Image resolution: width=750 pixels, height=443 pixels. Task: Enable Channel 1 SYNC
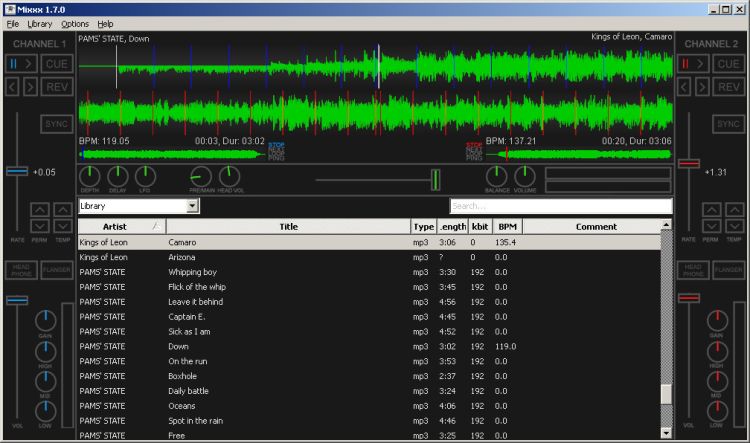(57, 124)
